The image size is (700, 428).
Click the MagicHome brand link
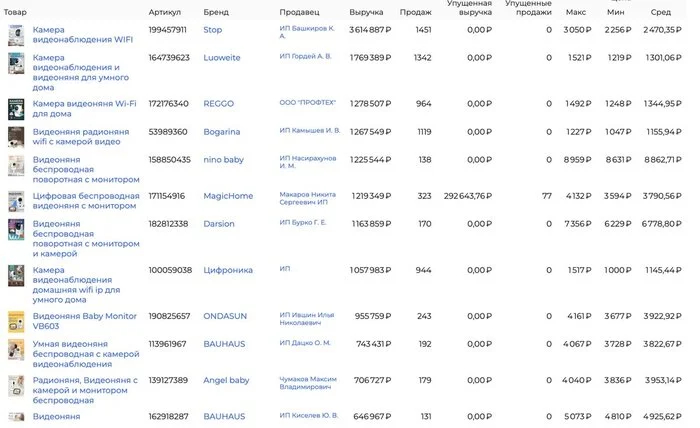(x=228, y=196)
